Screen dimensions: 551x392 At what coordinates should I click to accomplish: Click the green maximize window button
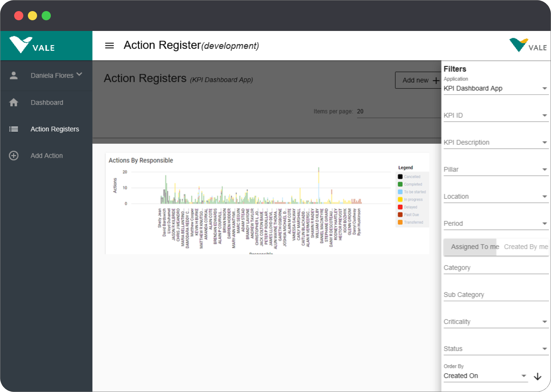(46, 16)
